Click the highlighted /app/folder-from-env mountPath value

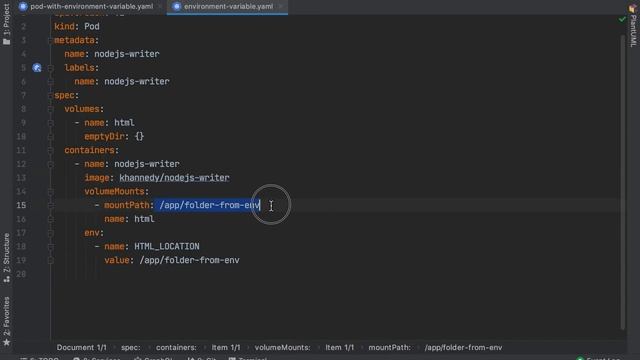point(209,205)
